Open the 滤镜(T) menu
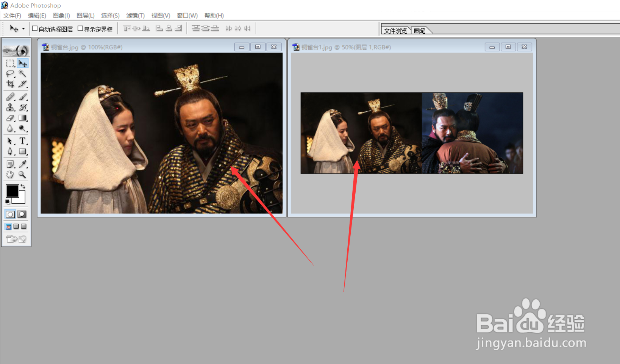This screenshot has height=364, width=620. [136, 16]
